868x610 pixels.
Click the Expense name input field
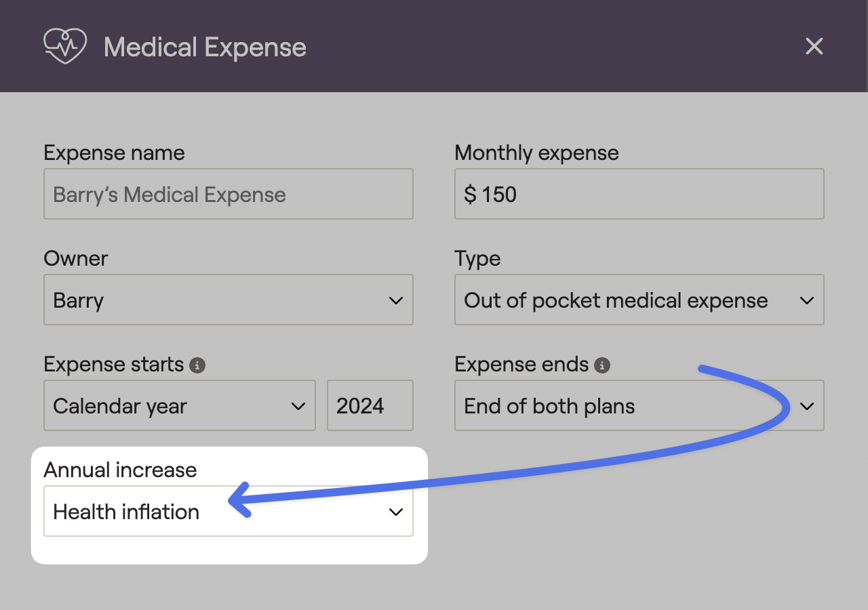point(229,194)
